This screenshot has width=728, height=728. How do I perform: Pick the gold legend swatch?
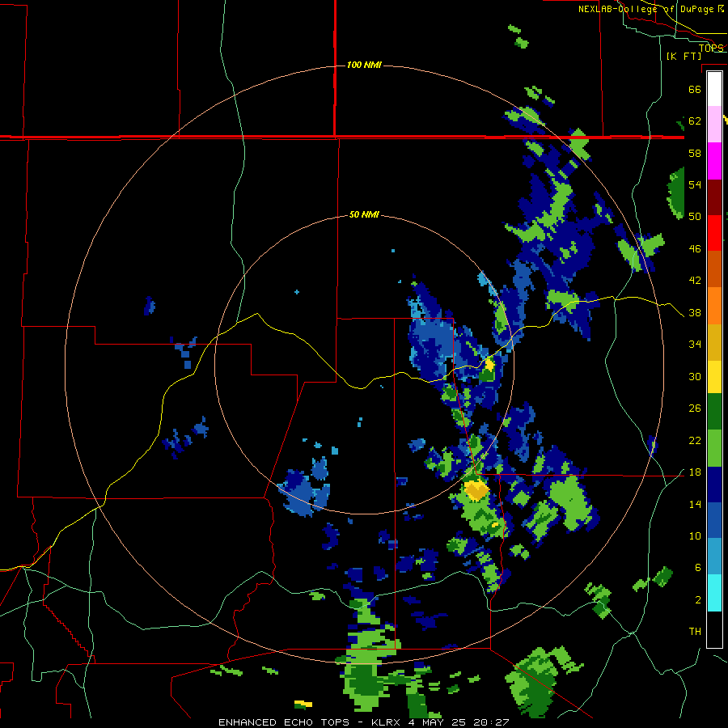point(714,342)
